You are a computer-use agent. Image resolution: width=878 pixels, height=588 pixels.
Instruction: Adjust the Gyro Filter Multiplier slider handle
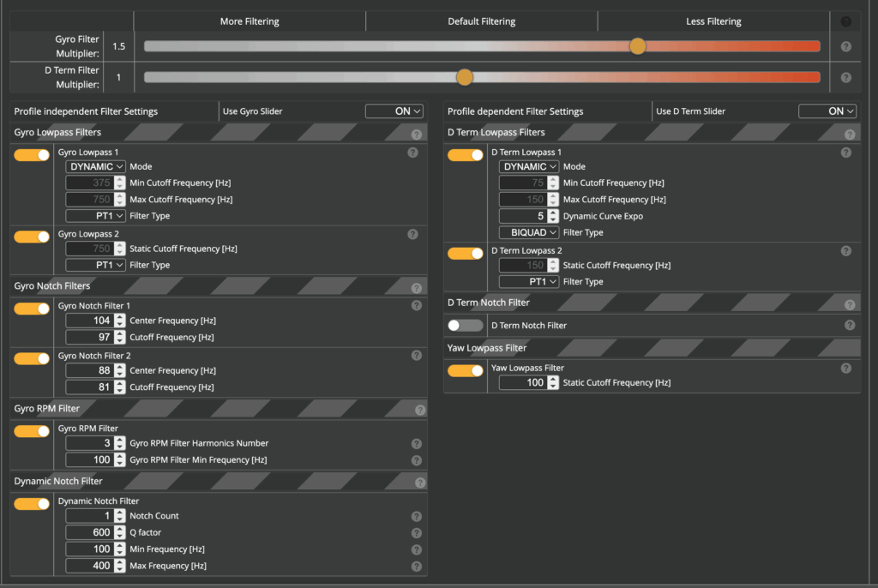[x=637, y=46]
